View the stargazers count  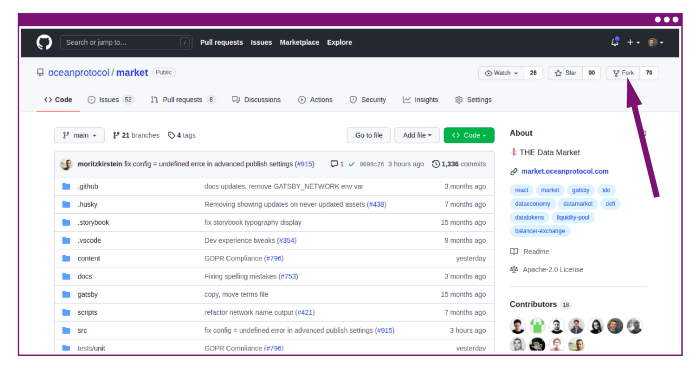click(x=592, y=73)
